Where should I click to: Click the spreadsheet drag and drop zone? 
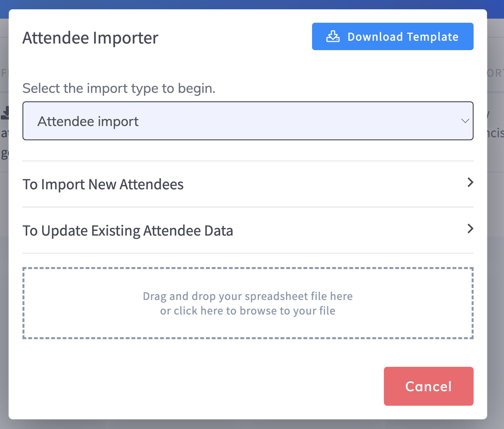pos(248,303)
